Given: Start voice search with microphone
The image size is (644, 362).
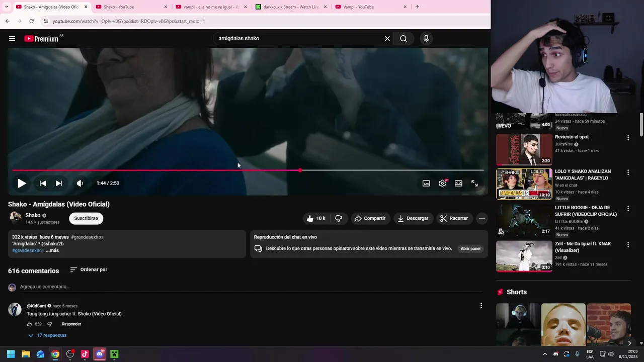Looking at the screenshot, I should 426,39.
